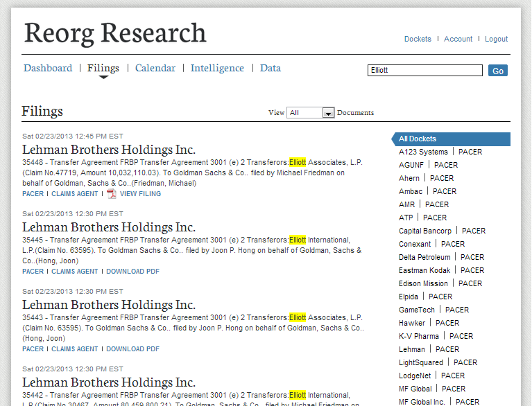
Task: Select the K-V Pharma docket
Action: tap(419, 336)
